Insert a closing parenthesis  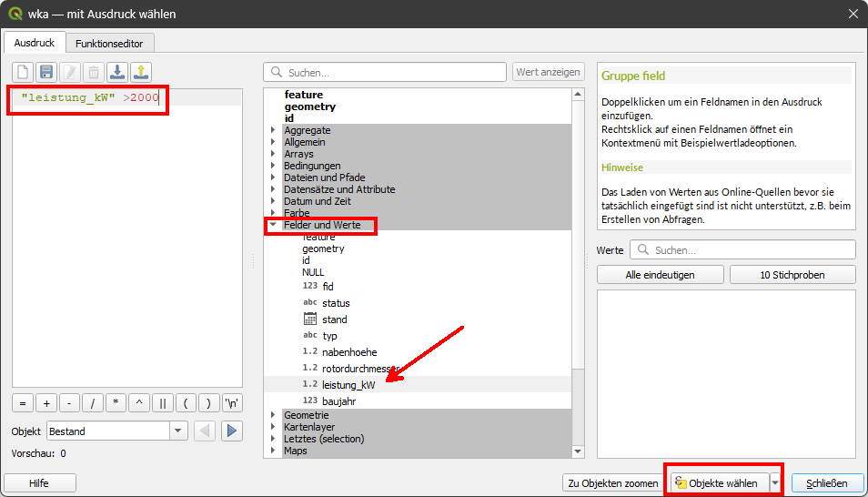[x=208, y=403]
